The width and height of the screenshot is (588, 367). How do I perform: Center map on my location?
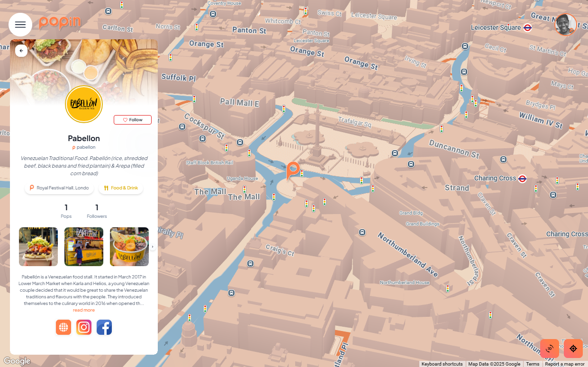573,349
